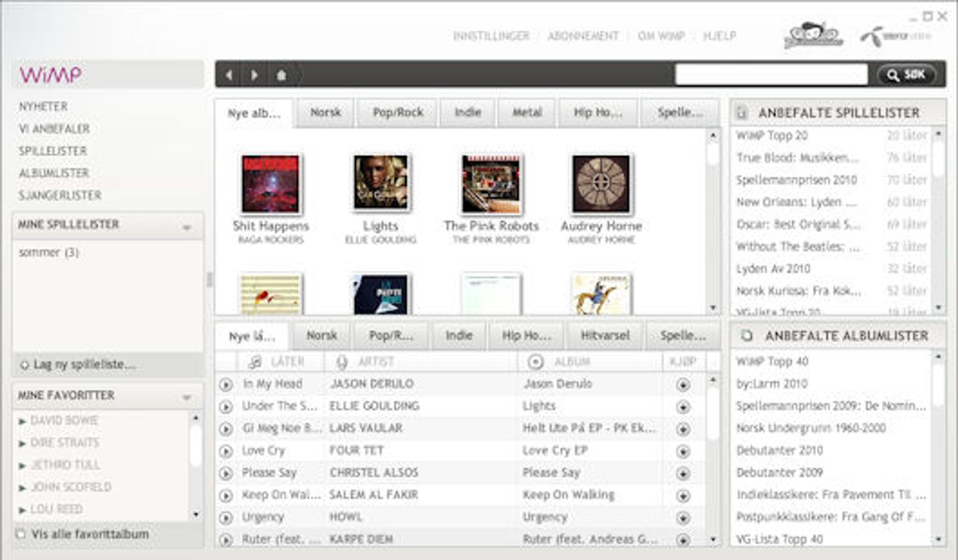Click buy icon for Please Say
Image resolution: width=958 pixels, height=560 pixels.
pos(683,473)
